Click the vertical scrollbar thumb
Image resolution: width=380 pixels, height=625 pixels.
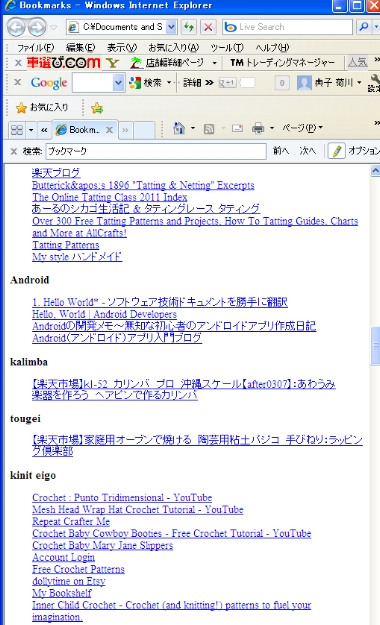pyautogui.click(x=375, y=346)
